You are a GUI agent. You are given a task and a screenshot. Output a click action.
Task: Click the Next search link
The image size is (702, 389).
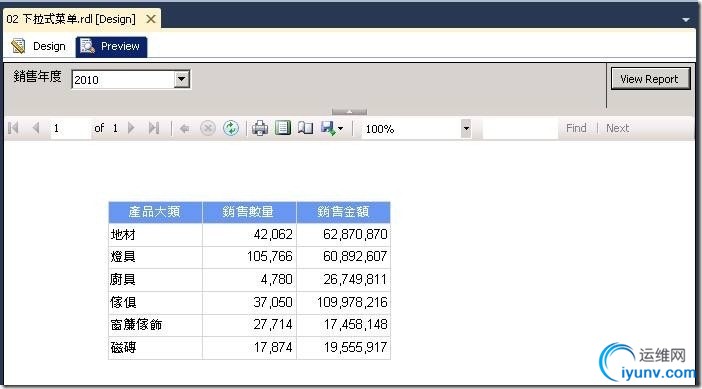click(x=617, y=128)
